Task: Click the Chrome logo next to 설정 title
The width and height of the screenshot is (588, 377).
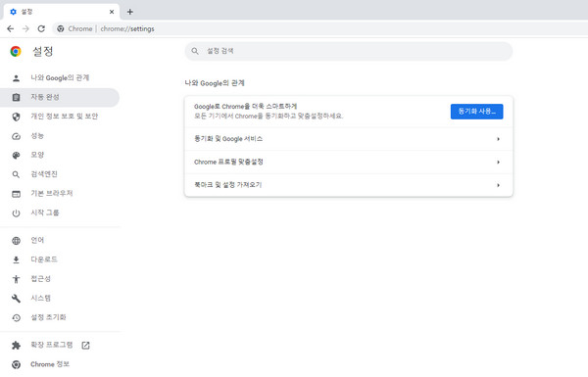Action: point(16,51)
